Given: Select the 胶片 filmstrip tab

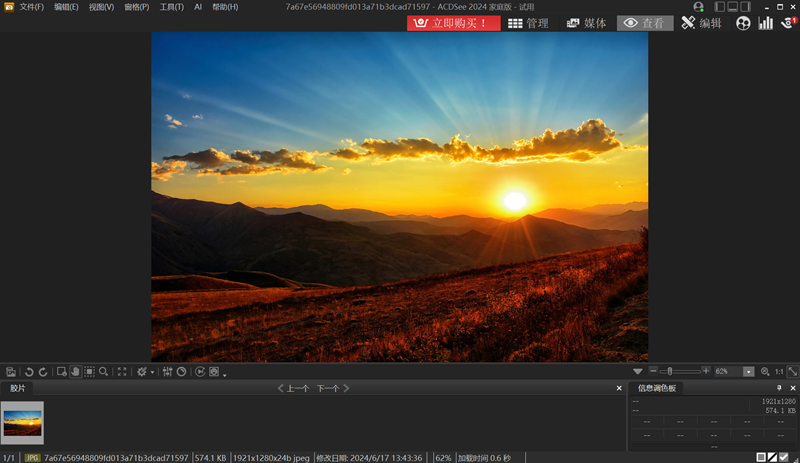Looking at the screenshot, I should coord(17,388).
